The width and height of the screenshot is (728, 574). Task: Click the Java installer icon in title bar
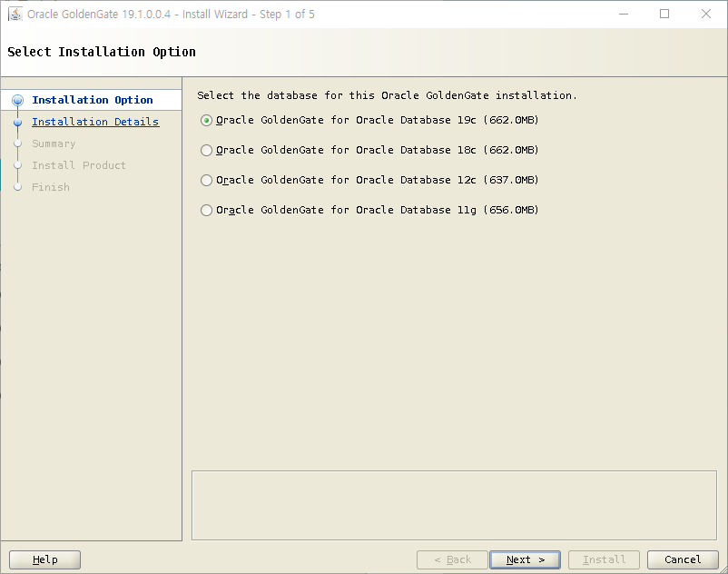[x=15, y=14]
